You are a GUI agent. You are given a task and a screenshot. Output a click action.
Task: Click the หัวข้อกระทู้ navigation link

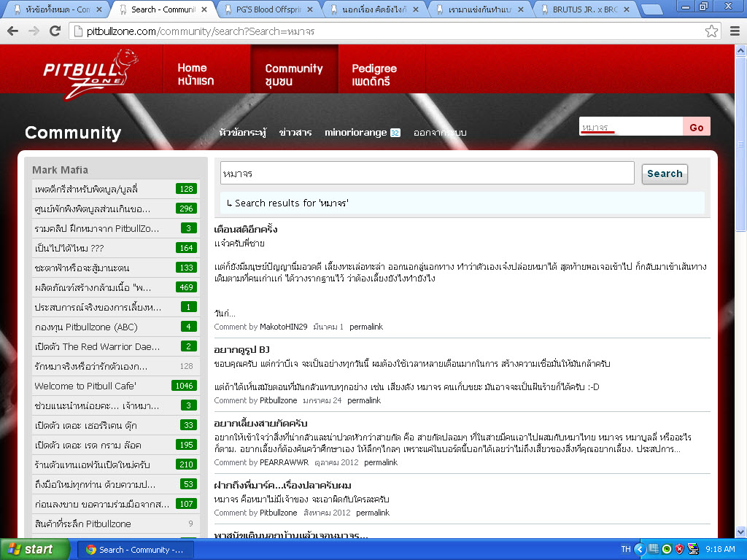pyautogui.click(x=242, y=133)
